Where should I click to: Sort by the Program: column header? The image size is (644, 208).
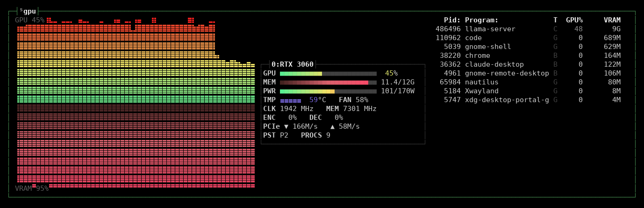click(482, 20)
